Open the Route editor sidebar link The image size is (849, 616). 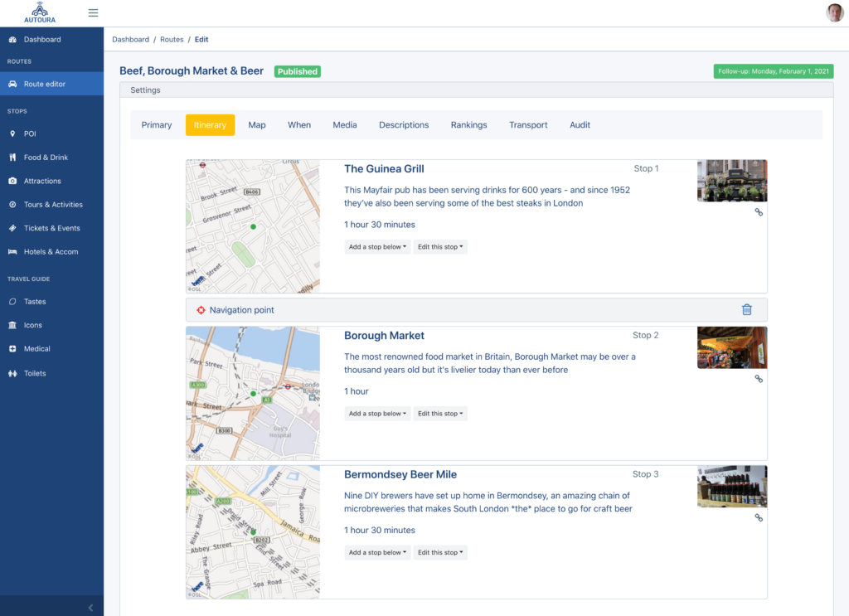point(52,84)
